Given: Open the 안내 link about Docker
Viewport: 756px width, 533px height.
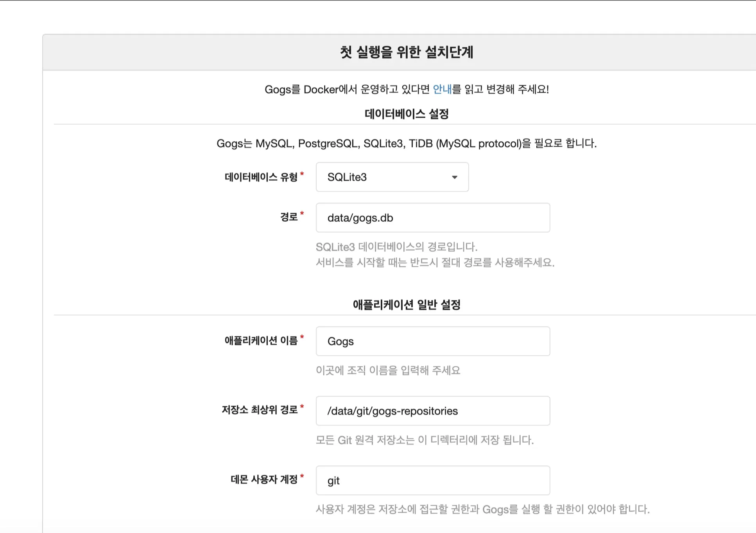Looking at the screenshot, I should click(442, 90).
